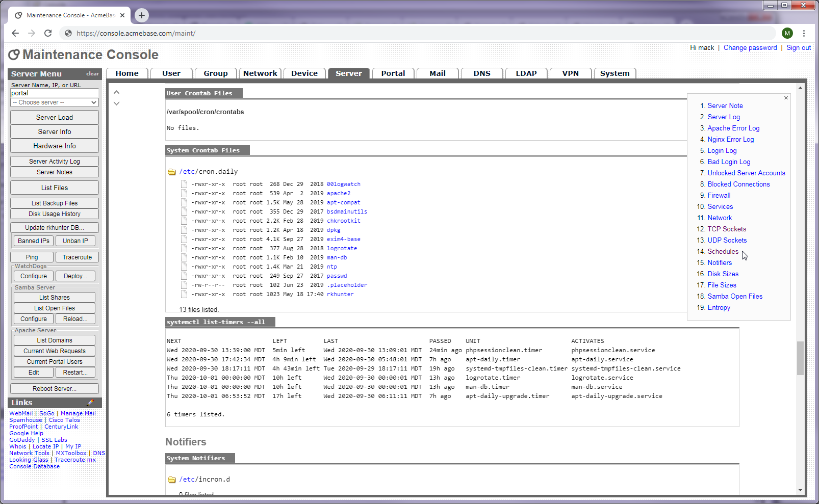Edit the Links with the pencil icon
This screenshot has width=819, height=504.
tap(90, 403)
